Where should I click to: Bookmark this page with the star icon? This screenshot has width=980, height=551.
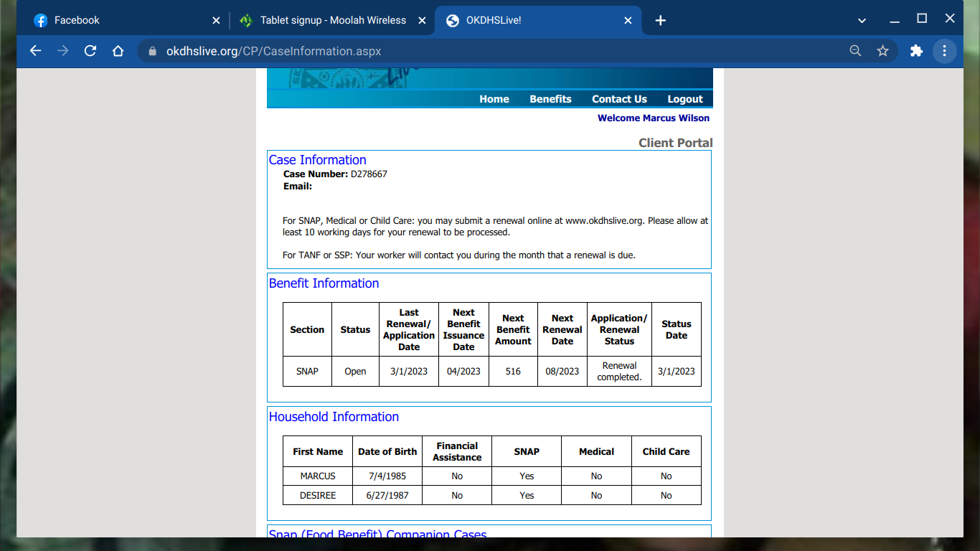(883, 51)
